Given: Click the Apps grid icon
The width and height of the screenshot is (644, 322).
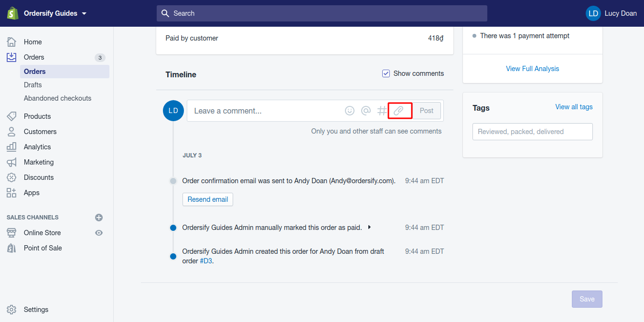Looking at the screenshot, I should pos(11,193).
